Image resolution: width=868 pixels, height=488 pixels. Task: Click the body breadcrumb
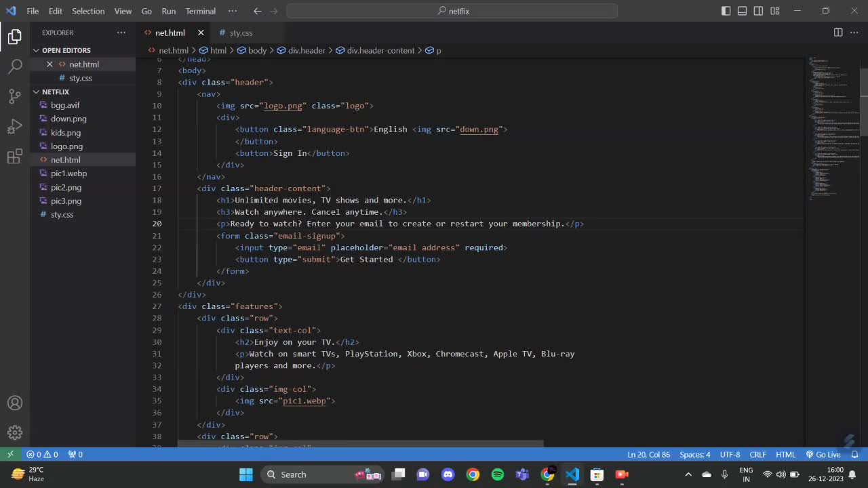tap(252, 50)
